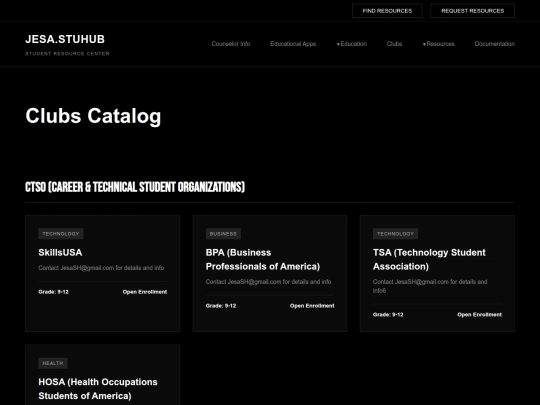Expand the Education dropdown menu
This screenshot has height=405, width=540.
(x=352, y=44)
